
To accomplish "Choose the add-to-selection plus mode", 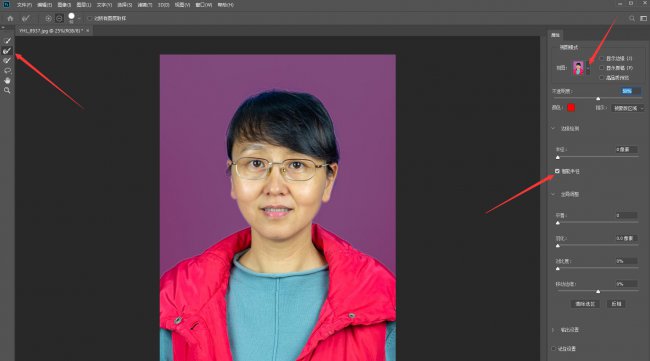I will [49, 18].
